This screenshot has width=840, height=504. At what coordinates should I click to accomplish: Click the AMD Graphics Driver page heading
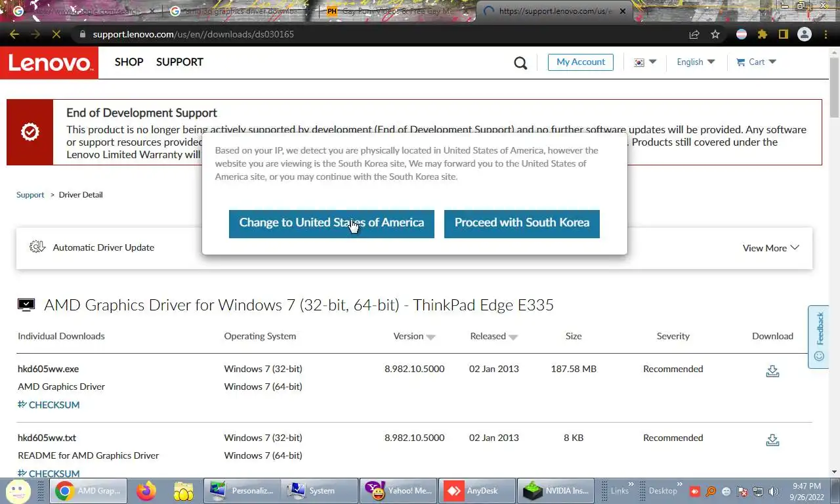coord(299,304)
